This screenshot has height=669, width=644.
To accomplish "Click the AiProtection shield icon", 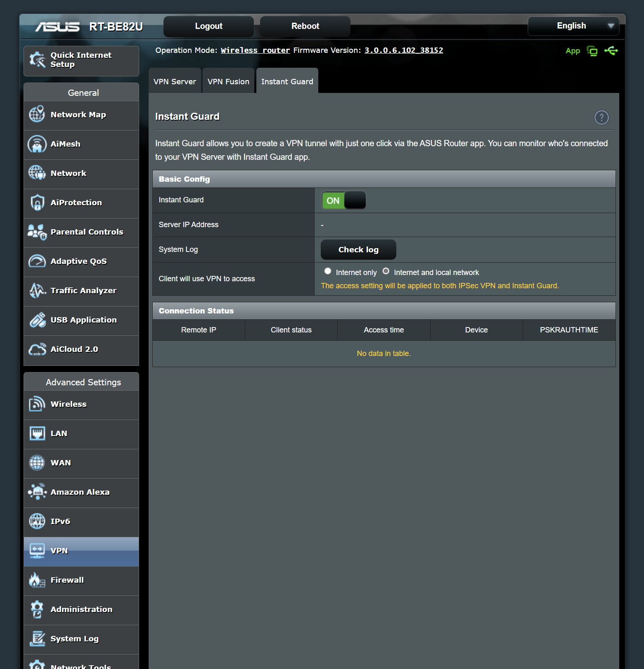I will [x=37, y=202].
